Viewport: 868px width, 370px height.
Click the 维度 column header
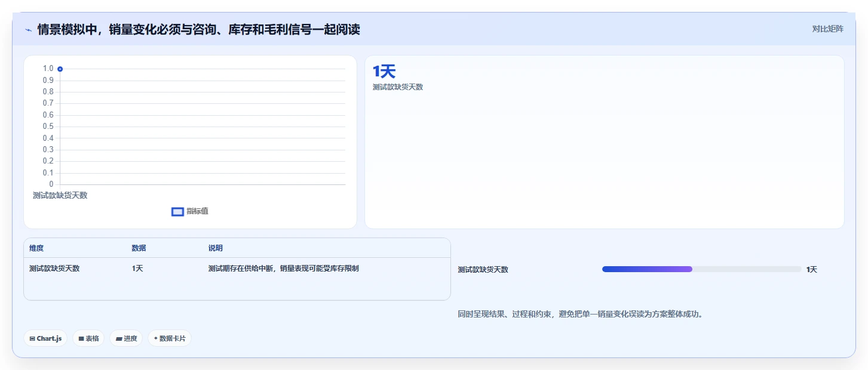(36, 248)
